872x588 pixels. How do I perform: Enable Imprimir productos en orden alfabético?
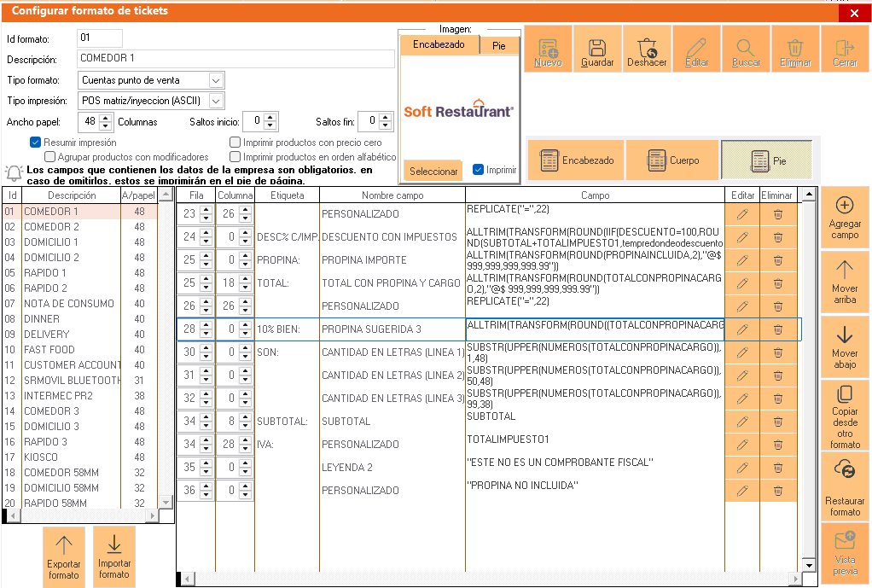coord(235,157)
